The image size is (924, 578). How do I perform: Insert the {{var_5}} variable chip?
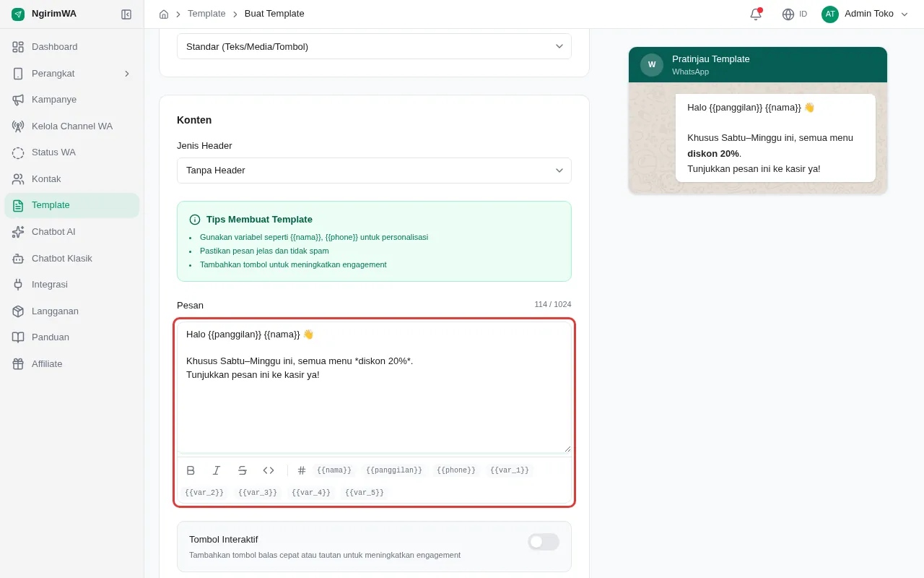click(x=365, y=493)
